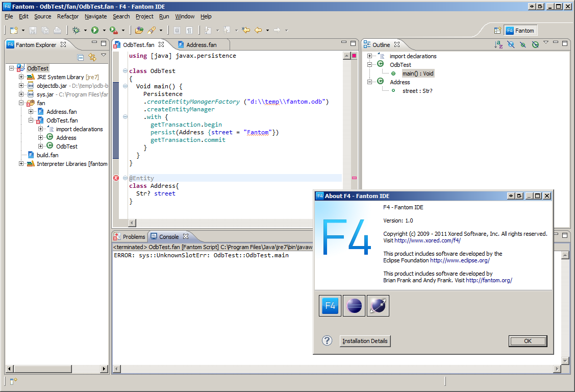Viewport: 575px width, 392px height.
Task: Toggle Hide Fields filter in Outline toolbar
Action: coord(511,44)
